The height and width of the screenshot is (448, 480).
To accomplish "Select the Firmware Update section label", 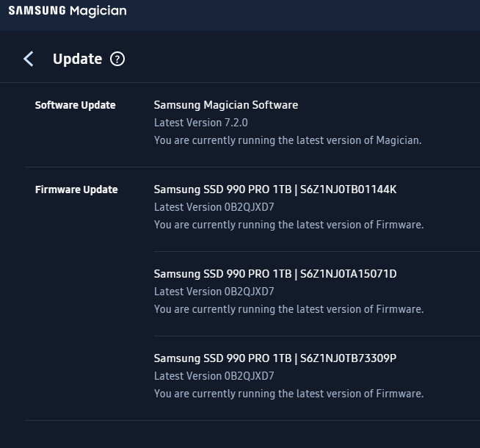I will [76, 189].
